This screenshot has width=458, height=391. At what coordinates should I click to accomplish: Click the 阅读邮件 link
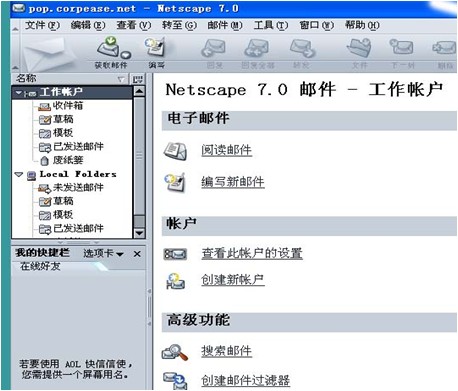coord(226,150)
